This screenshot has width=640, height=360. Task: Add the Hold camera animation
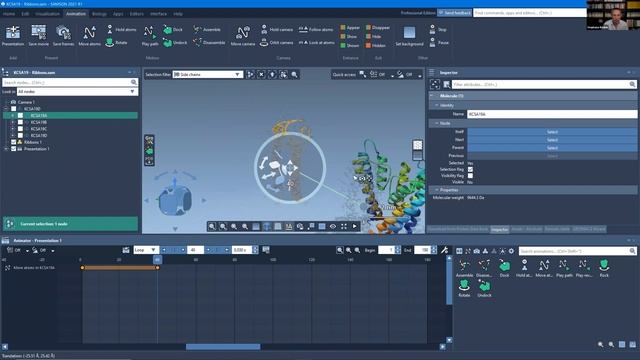click(x=276, y=29)
